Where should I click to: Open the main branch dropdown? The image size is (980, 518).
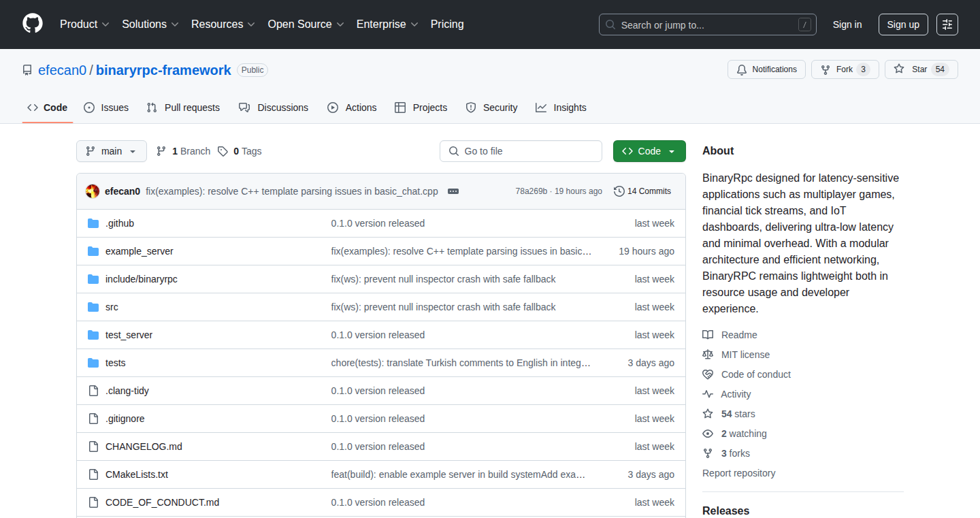pos(112,151)
